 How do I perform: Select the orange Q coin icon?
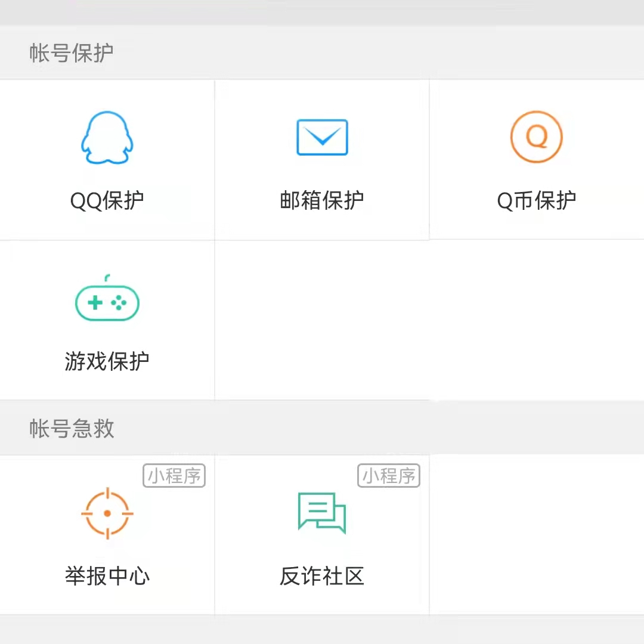(x=537, y=137)
